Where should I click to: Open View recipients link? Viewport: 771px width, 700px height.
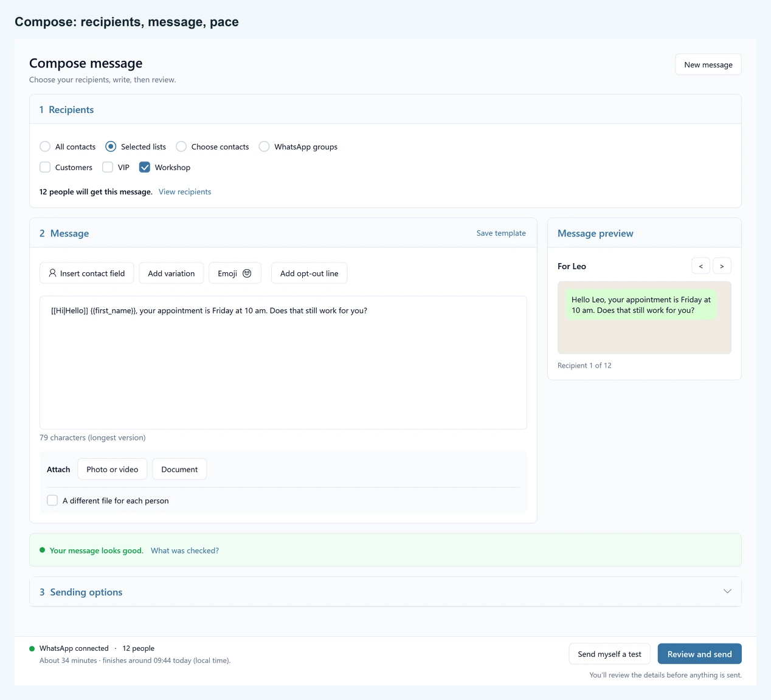[185, 191]
